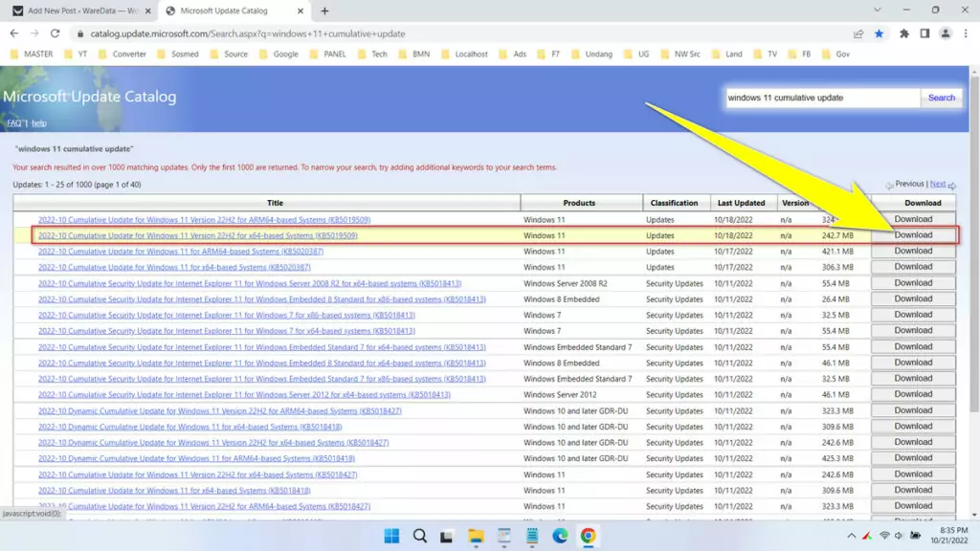Open KB5020387 ARM64 update link
Viewport: 980px width, 551px height.
[x=181, y=252]
